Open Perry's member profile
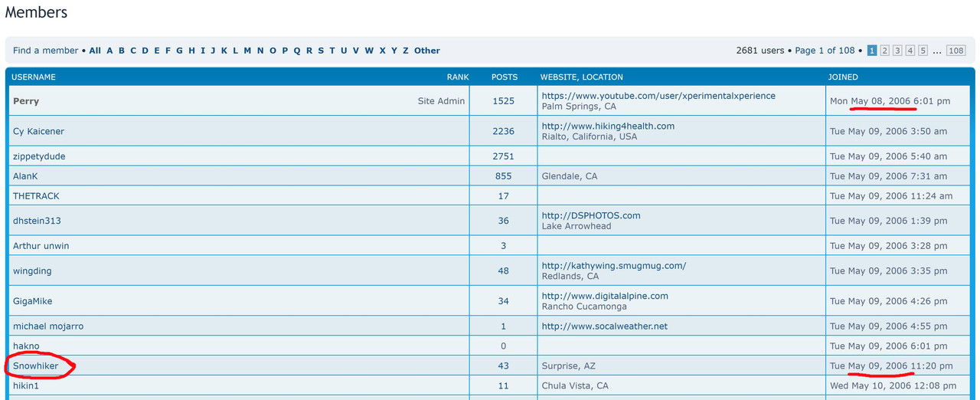This screenshot has width=980, height=400. [x=26, y=101]
